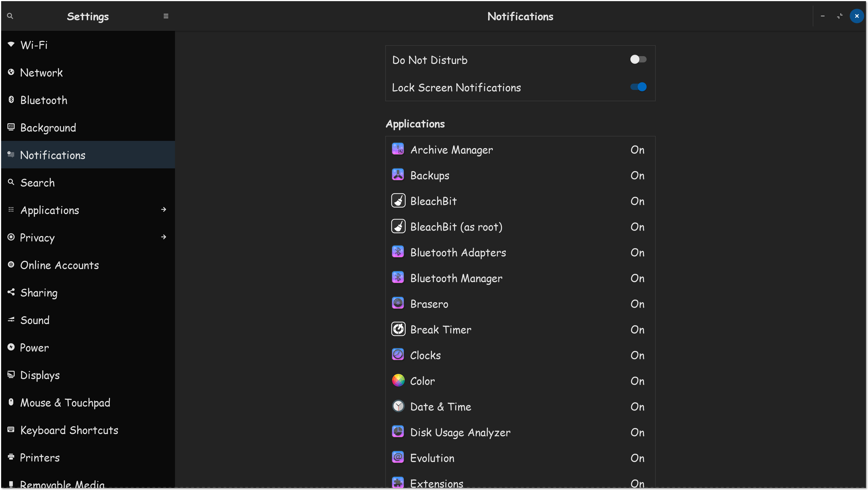This screenshot has height=490, width=868.
Task: Click the Color wheel app icon
Action: pos(398,380)
